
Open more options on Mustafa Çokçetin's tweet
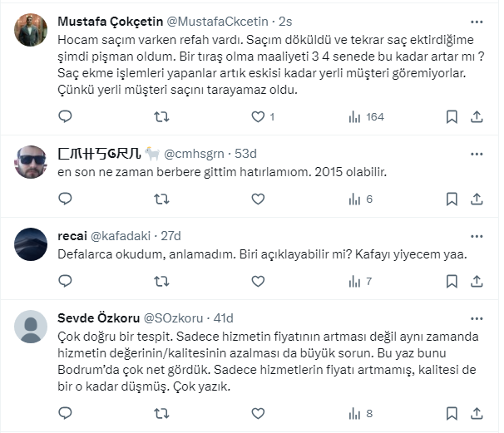coord(476,22)
